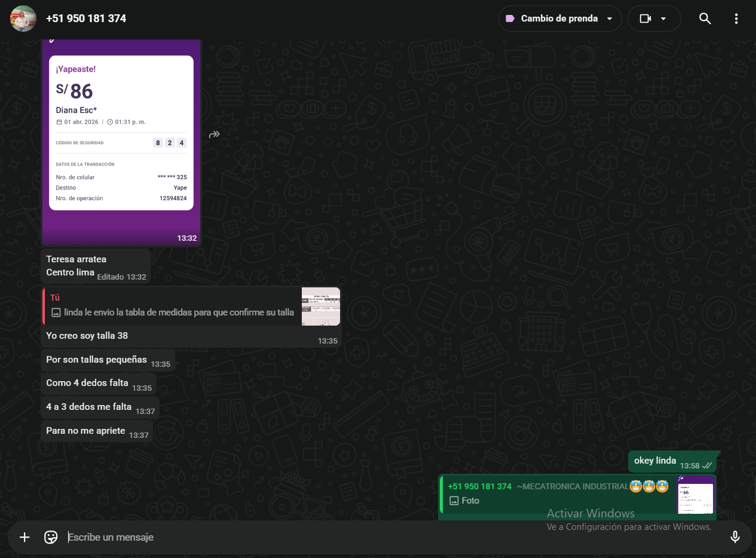Forward the Yape receipt image
The height and width of the screenshot is (558, 756).
coord(215,134)
